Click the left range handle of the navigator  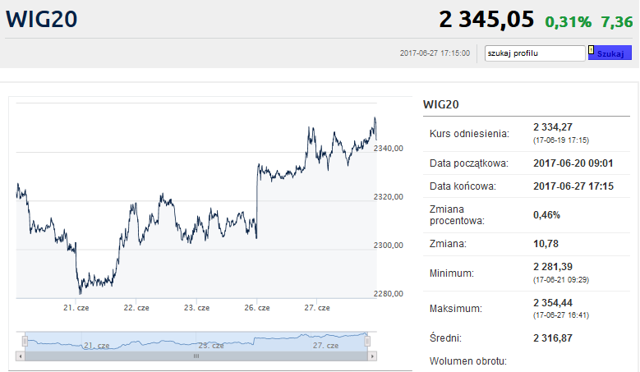[25, 341]
